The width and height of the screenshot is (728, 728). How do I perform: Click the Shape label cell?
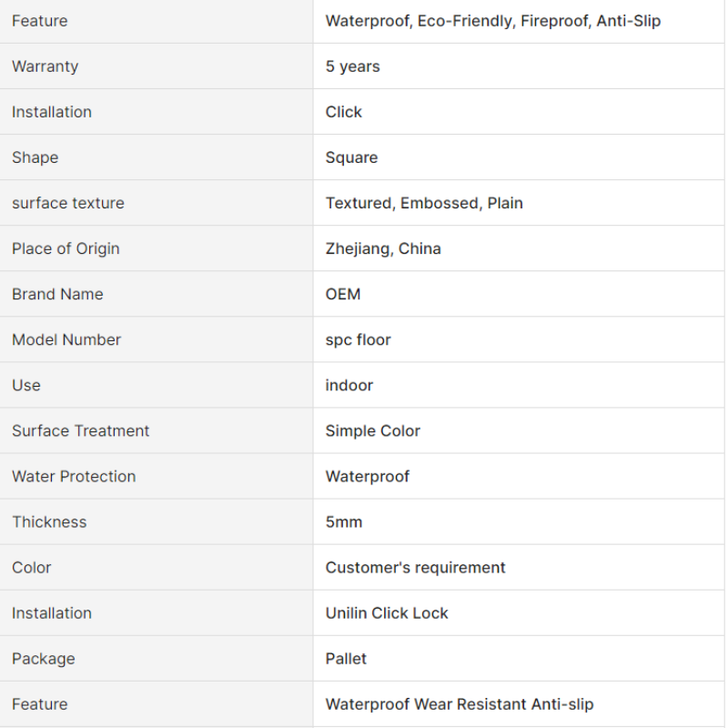35,157
